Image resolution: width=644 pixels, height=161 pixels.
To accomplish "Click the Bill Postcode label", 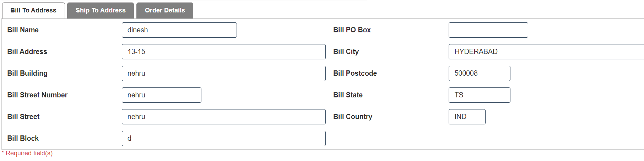I will coord(355,74).
